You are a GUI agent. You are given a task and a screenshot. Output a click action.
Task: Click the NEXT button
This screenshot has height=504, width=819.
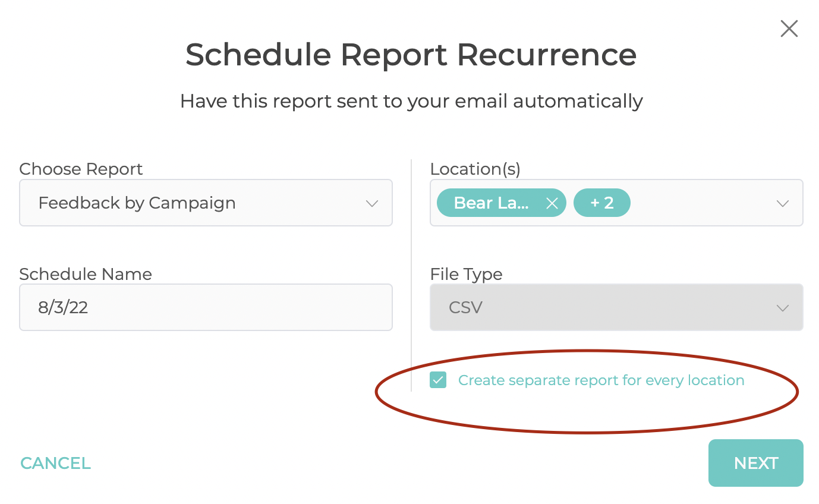(x=755, y=463)
